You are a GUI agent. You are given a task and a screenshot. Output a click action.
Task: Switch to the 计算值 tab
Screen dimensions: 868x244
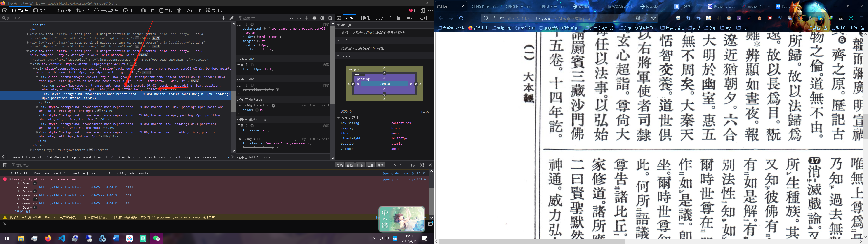click(x=365, y=18)
